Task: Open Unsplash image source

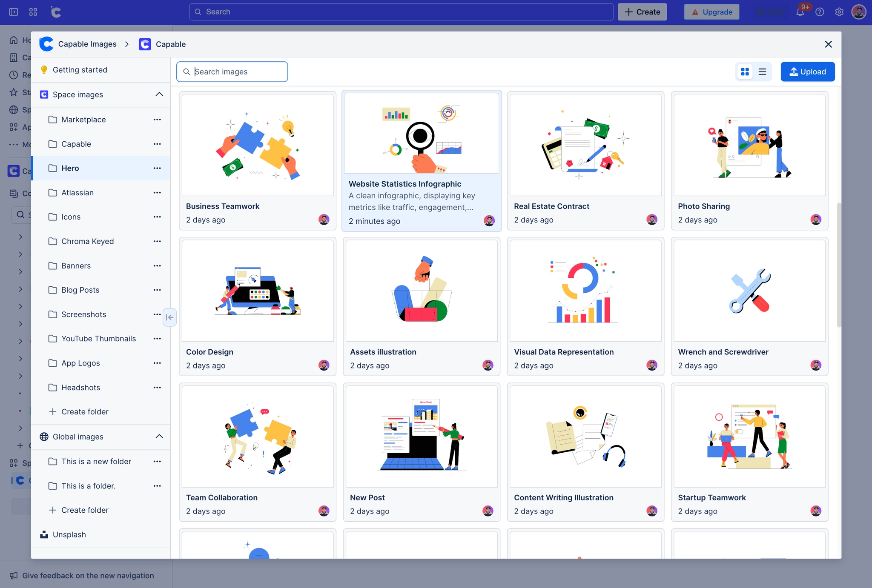Action: 69,534
